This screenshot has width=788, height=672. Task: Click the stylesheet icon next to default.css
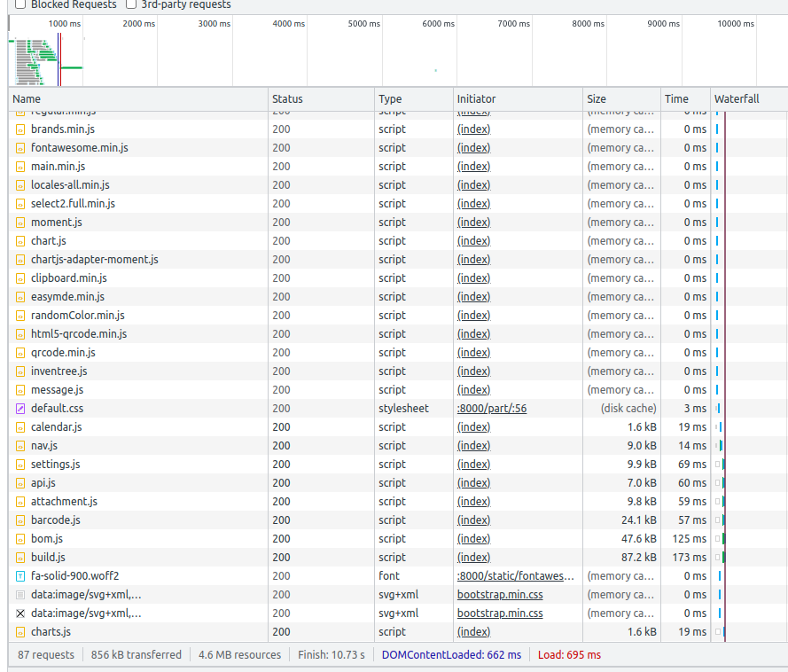coord(20,408)
